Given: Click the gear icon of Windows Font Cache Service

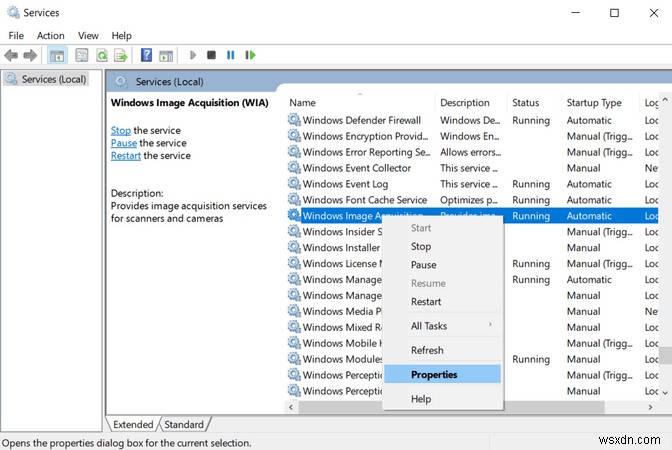Looking at the screenshot, I should click(x=294, y=199).
